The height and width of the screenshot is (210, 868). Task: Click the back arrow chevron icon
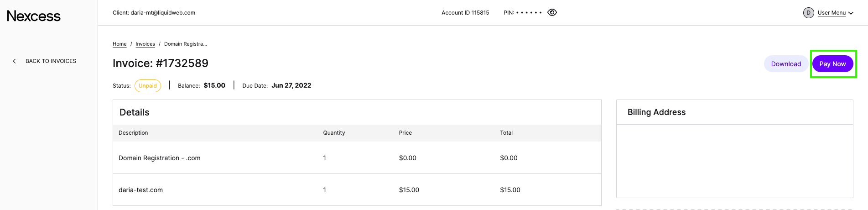coord(14,61)
